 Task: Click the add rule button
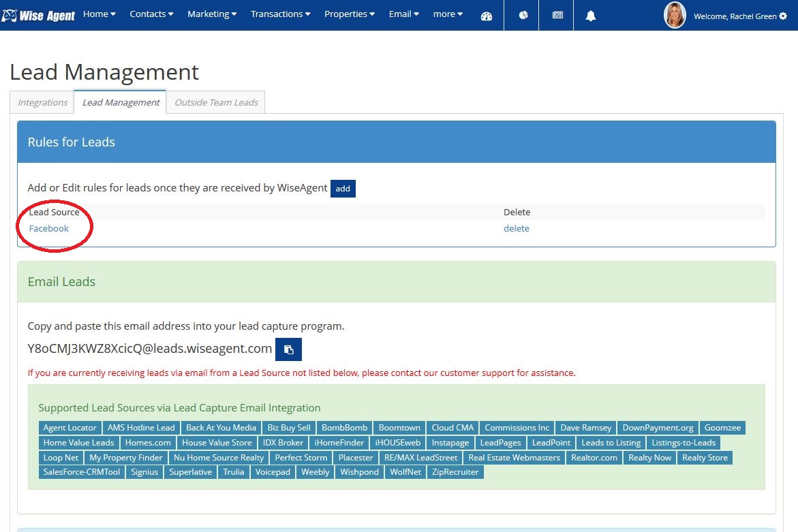343,189
